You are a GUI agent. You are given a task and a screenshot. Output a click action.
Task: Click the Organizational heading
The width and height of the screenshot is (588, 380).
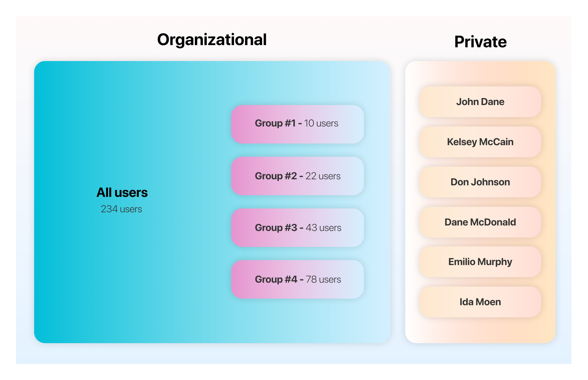[x=212, y=40]
